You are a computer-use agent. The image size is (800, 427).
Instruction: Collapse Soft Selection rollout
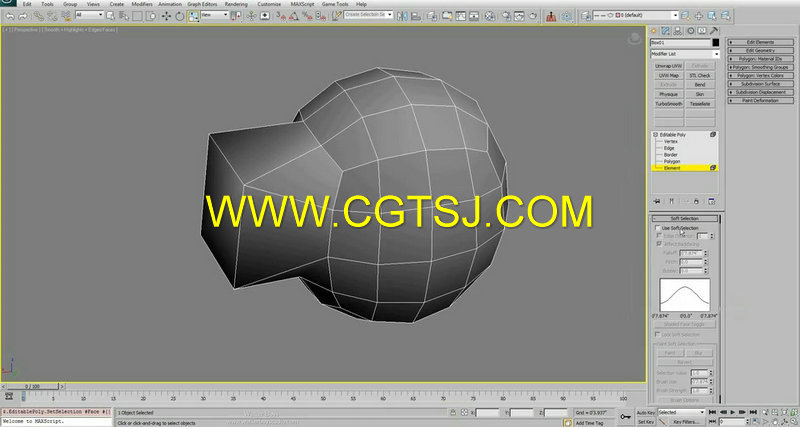point(684,218)
